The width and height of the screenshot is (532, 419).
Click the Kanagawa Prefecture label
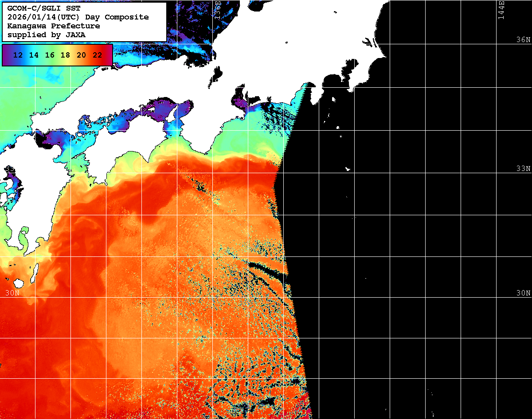54,26
